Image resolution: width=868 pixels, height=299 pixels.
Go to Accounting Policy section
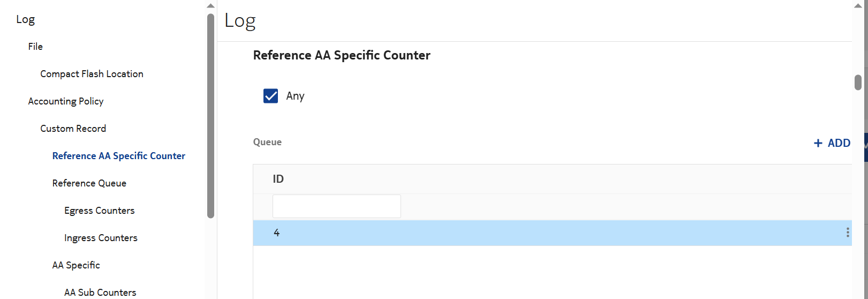pos(66,101)
